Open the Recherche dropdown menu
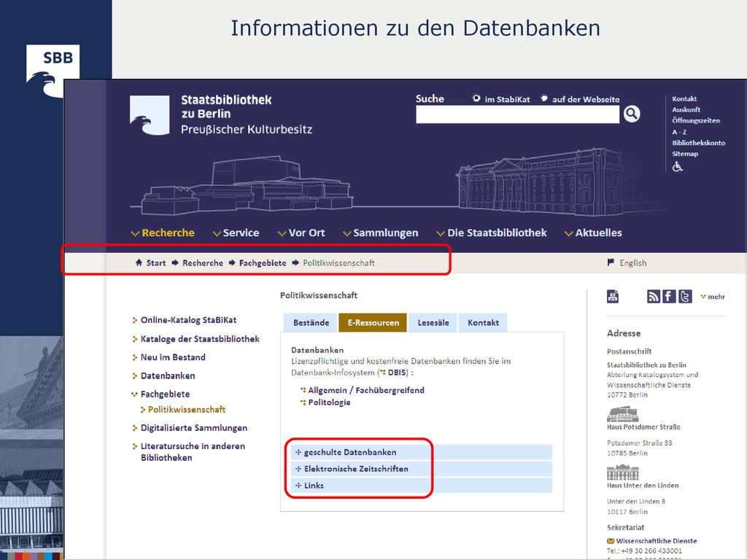Image resolution: width=747 pixels, height=560 pixels. (x=163, y=233)
